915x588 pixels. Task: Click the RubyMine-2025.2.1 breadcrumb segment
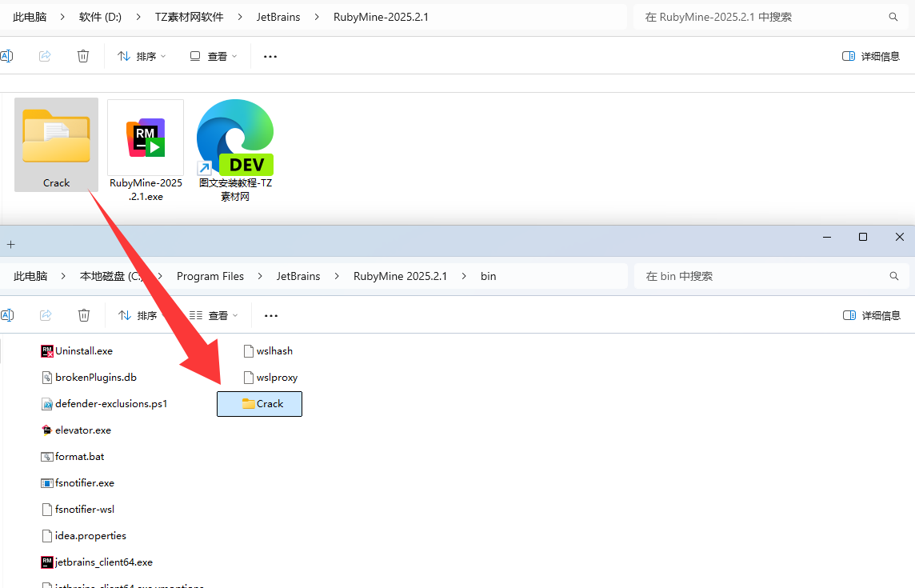381,17
